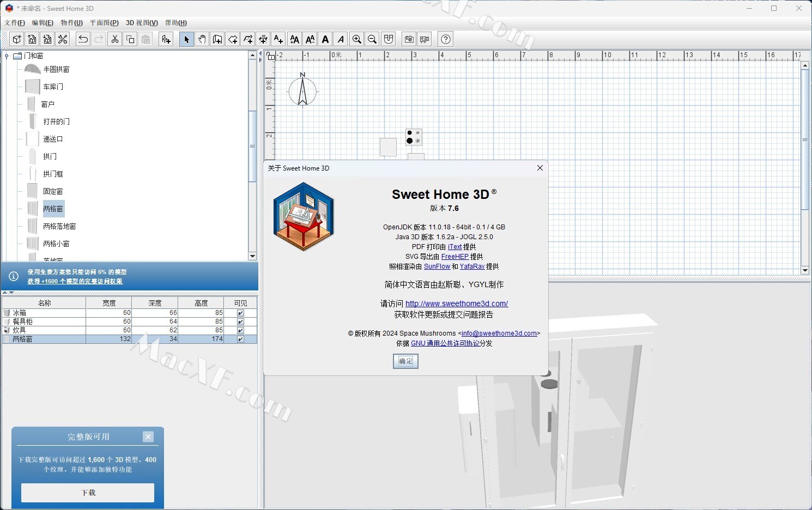Click the Zoom in magnifier icon
The image size is (812, 510).
tap(357, 39)
